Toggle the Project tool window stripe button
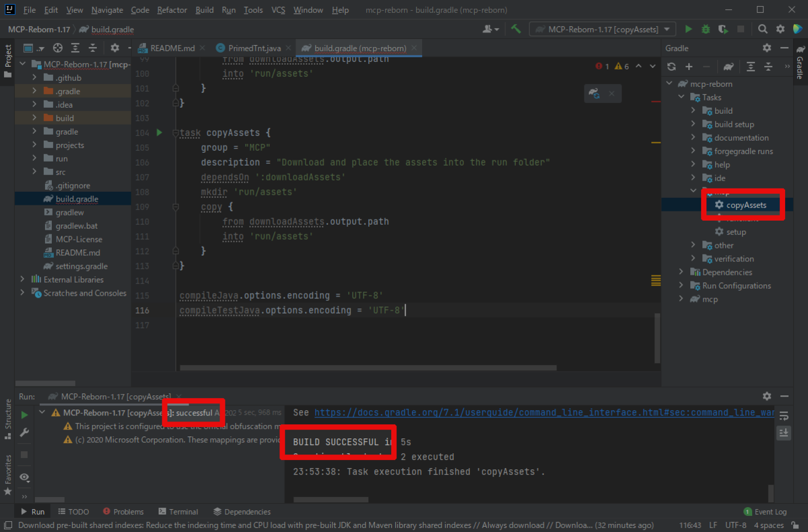Image resolution: width=808 pixels, height=532 pixels. tap(7, 61)
